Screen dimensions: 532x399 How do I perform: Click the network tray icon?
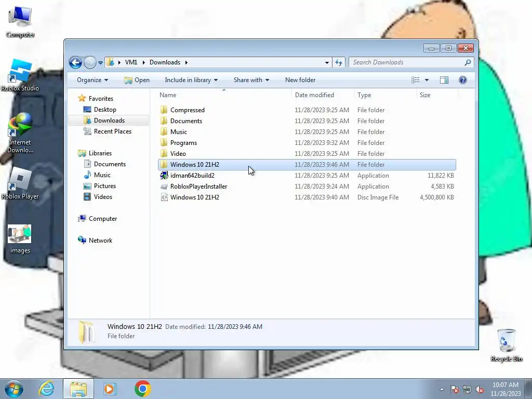[467, 389]
